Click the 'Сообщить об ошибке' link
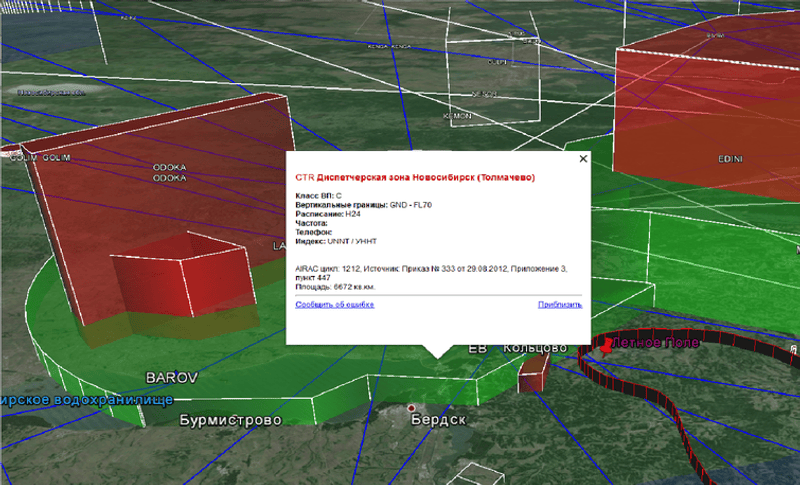Image resolution: width=800 pixels, height=485 pixels. [x=334, y=304]
